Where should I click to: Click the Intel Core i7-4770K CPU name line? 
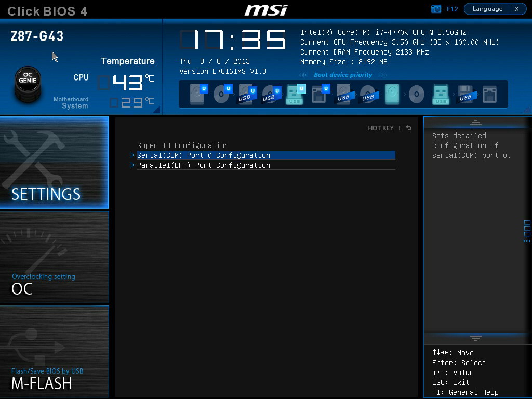383,32
